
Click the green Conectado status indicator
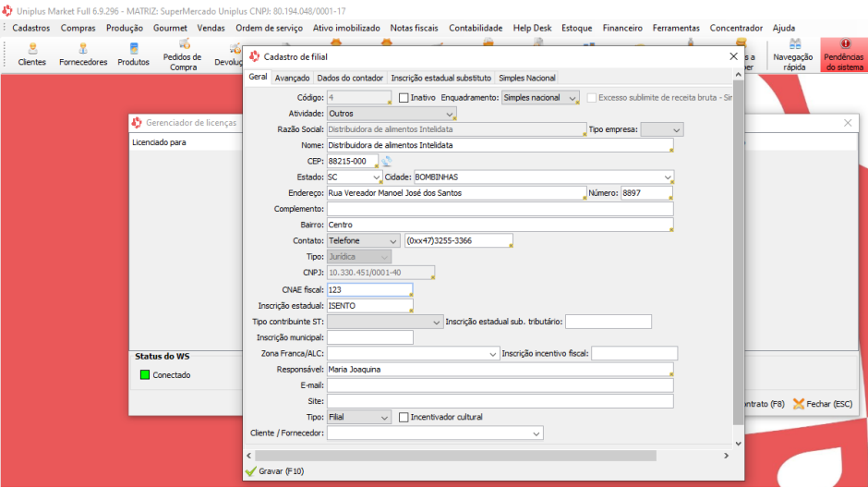point(145,375)
